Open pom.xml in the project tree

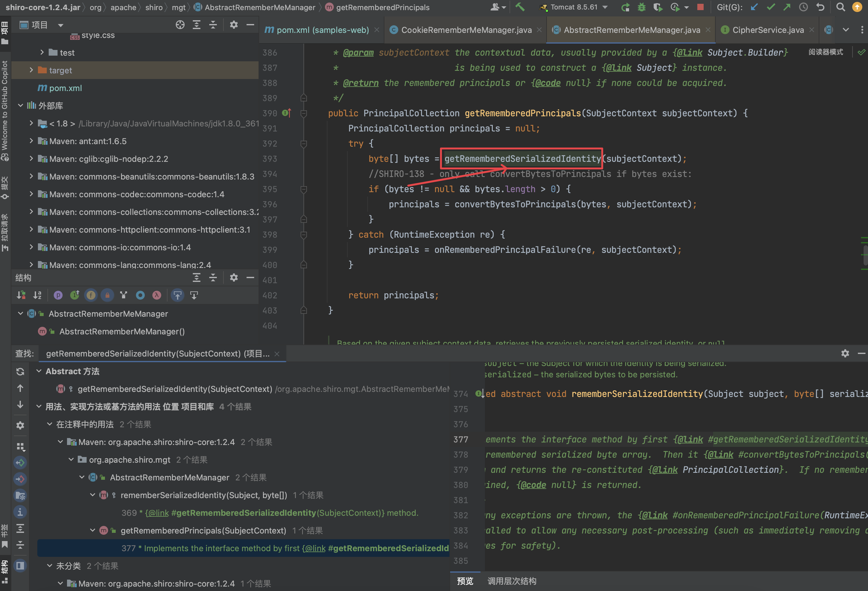(65, 88)
